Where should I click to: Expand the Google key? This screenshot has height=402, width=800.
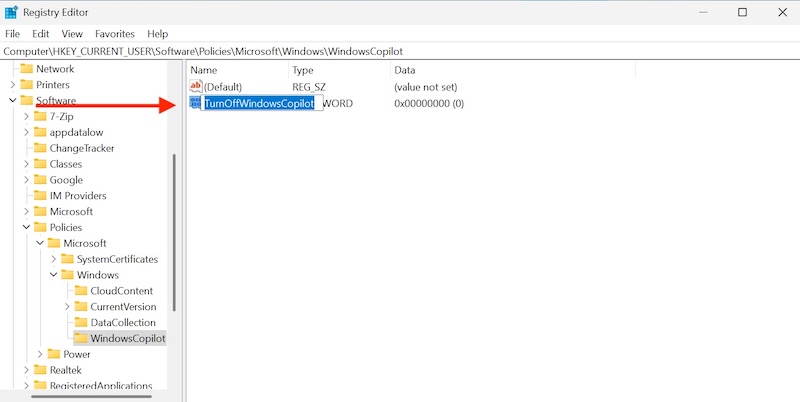coord(27,180)
